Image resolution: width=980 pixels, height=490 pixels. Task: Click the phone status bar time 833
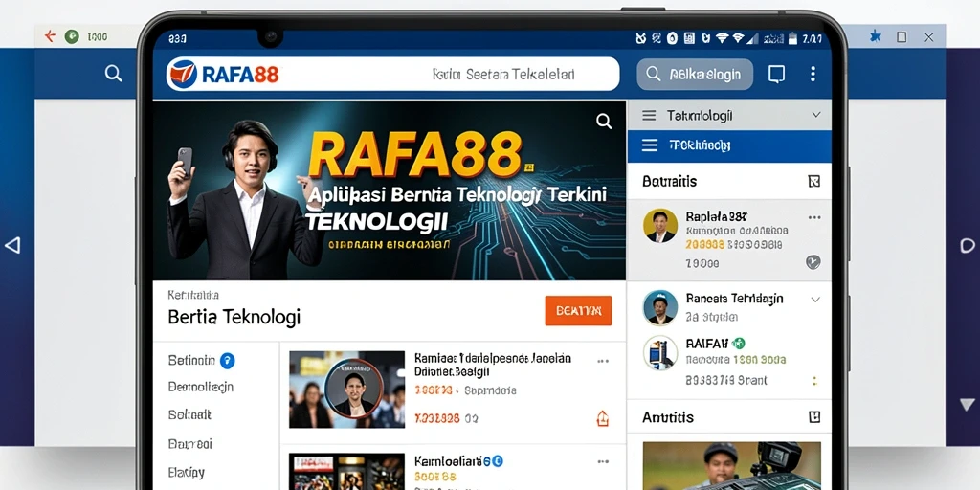tap(177, 38)
